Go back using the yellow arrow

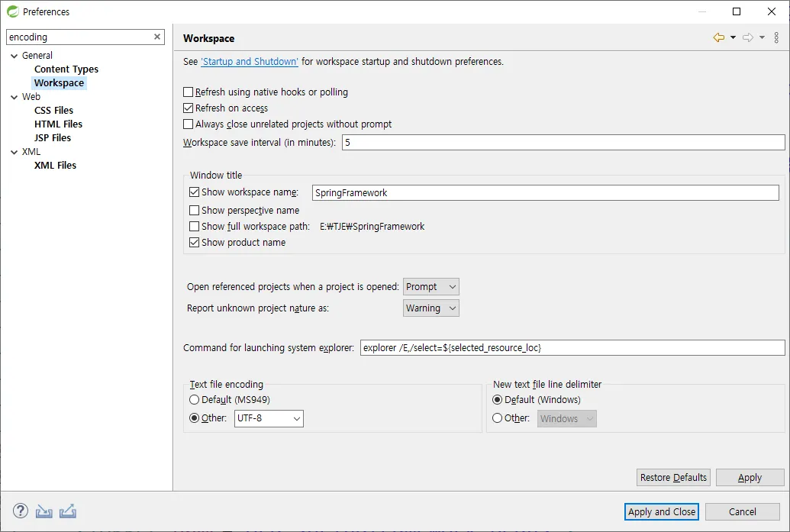coord(718,37)
